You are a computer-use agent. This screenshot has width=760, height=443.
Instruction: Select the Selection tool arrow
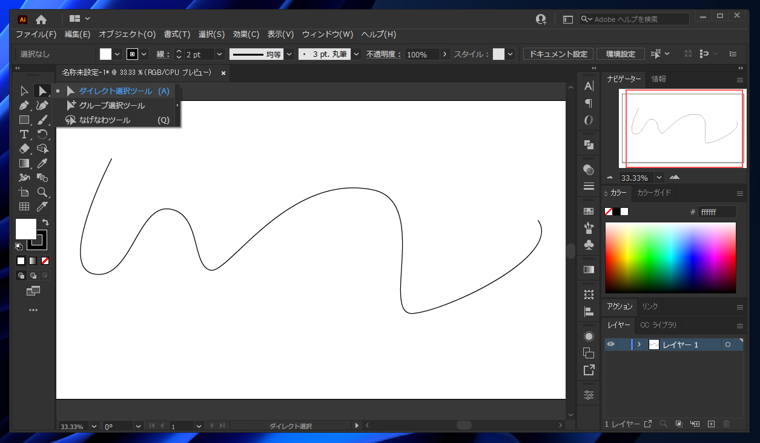24,91
